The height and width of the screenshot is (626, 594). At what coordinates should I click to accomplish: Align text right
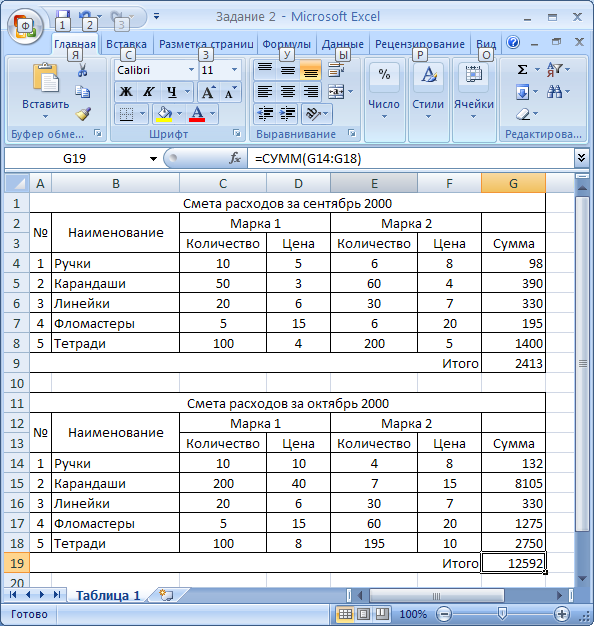pos(310,92)
